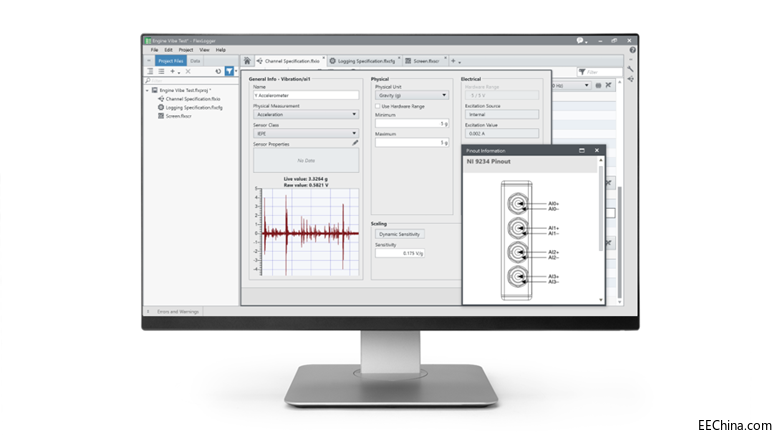Click the add-file plus icon in project pane
The width and height of the screenshot is (780, 438).
(173, 72)
